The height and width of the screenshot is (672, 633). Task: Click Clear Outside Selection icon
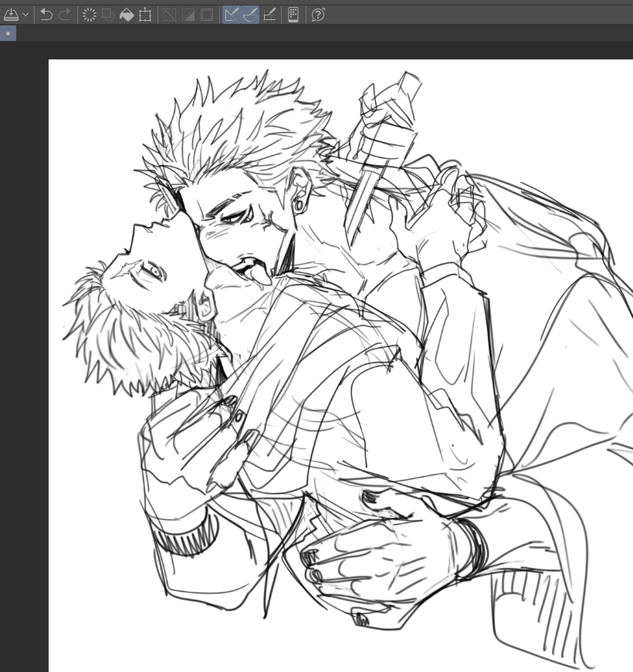click(108, 15)
